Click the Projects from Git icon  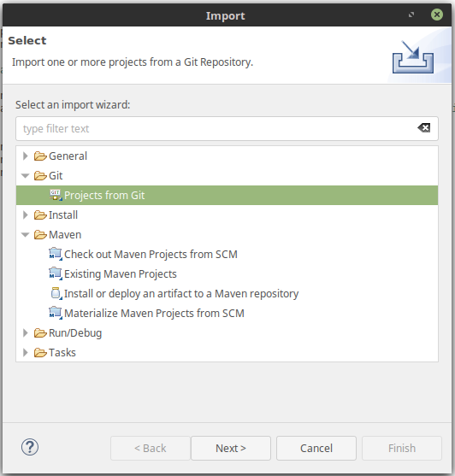[x=56, y=195]
